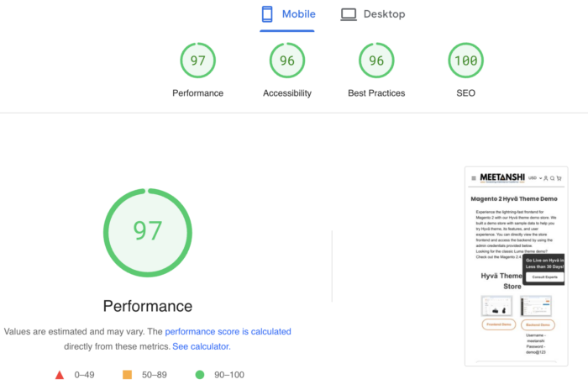The height and width of the screenshot is (390, 588).
Task: Click the 'Hyvä Theme Store' heading in preview
Action: pos(501,281)
